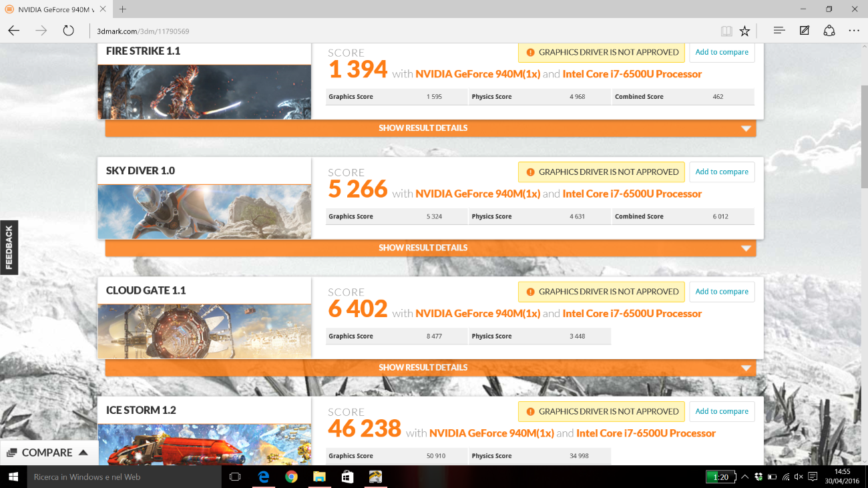The image size is (868, 488).
Task: Expand Sky Diver show result details
Action: (431, 248)
